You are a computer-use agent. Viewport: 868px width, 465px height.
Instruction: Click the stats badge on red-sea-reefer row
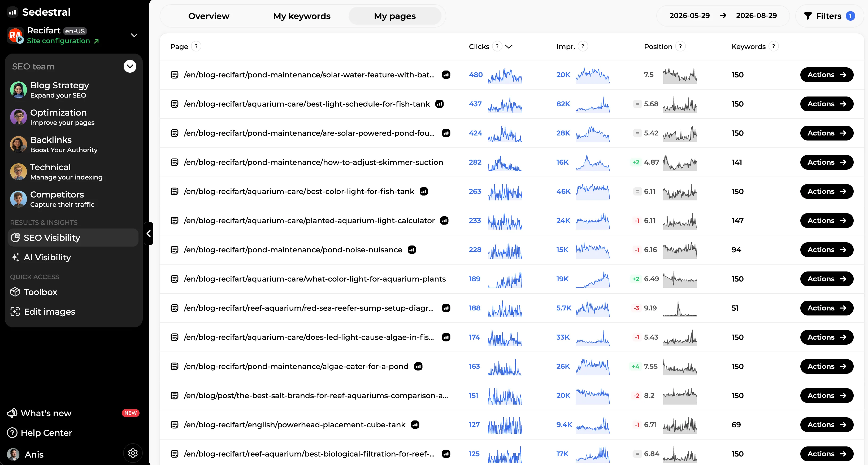click(x=446, y=308)
